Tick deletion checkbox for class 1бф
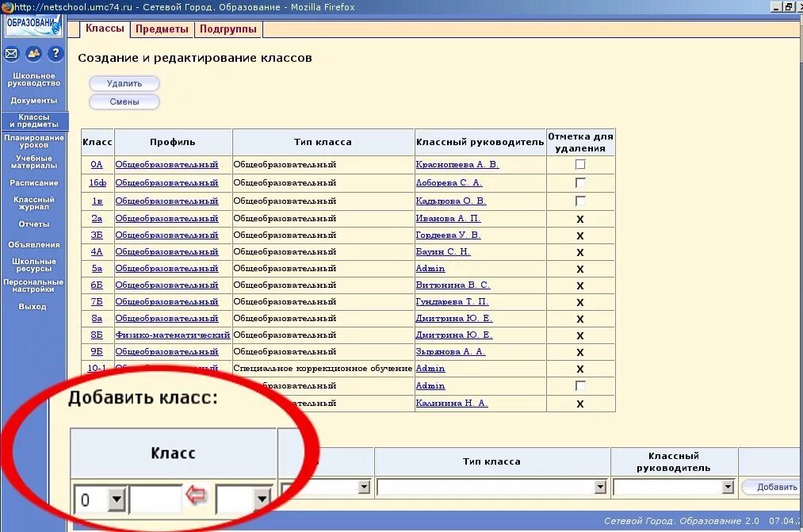The image size is (803, 532). (580, 183)
